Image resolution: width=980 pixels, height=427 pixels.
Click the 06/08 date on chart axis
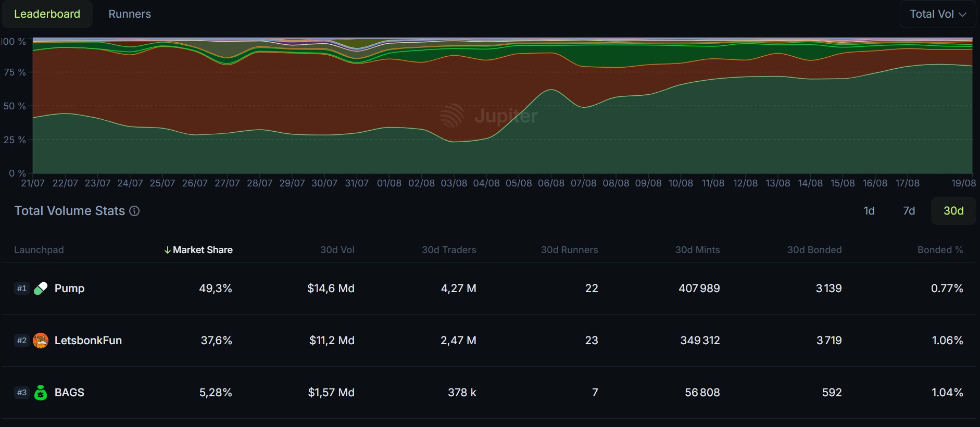pyautogui.click(x=551, y=183)
